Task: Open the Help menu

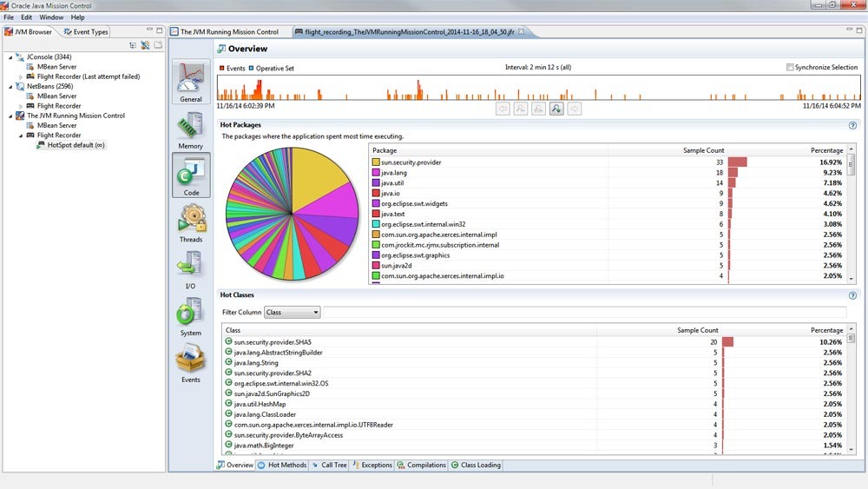Action: [x=77, y=17]
